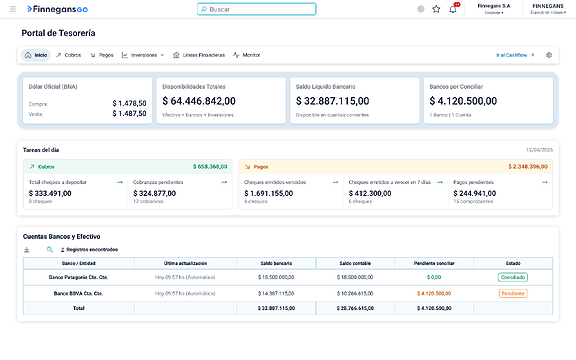Open Cheques emitidos a vencer arrow
Image resolution: width=576 pixels, height=360 pixels.
pyautogui.click(x=440, y=182)
